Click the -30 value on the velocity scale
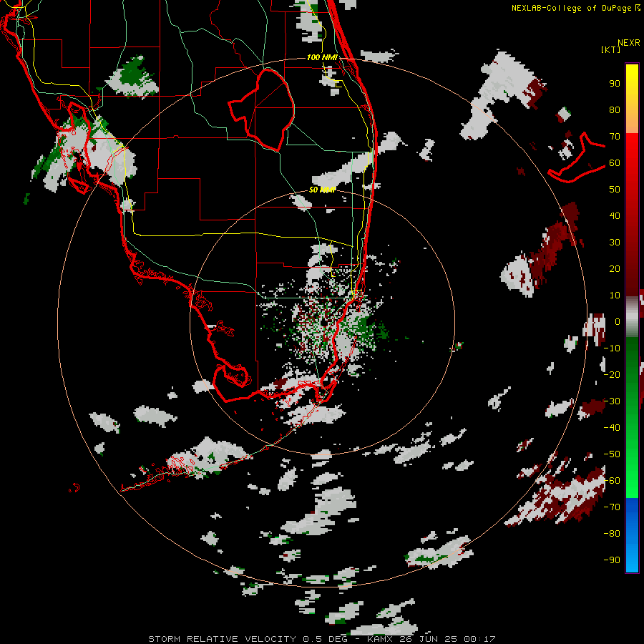Viewport: 644px width, 644px height. pos(612,401)
